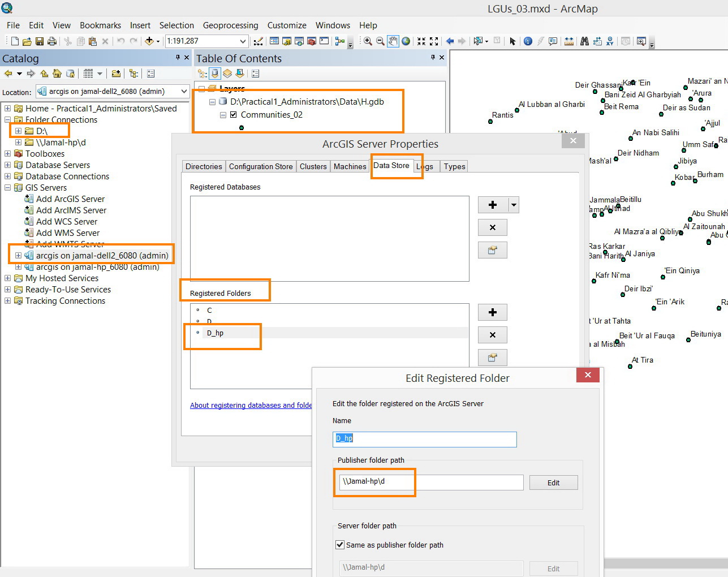
Task: Click the Paste icon
Action: coord(93,41)
